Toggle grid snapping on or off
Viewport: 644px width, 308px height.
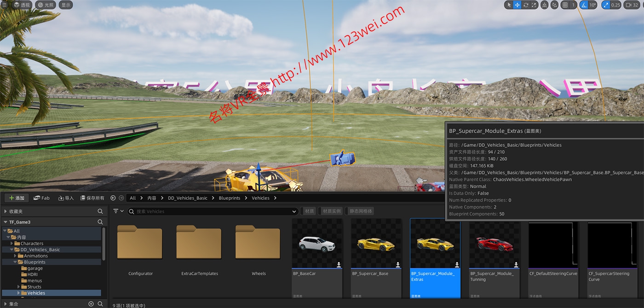click(565, 5)
